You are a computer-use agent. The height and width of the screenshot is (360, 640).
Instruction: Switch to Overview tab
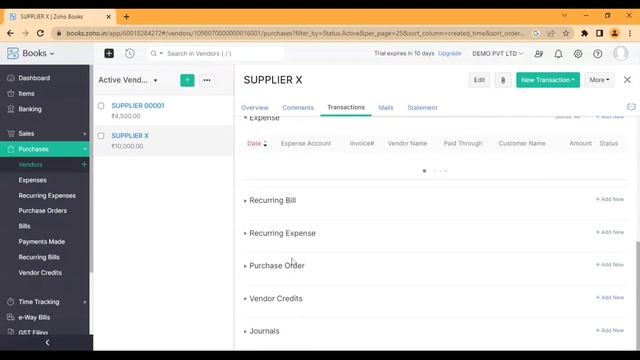255,108
